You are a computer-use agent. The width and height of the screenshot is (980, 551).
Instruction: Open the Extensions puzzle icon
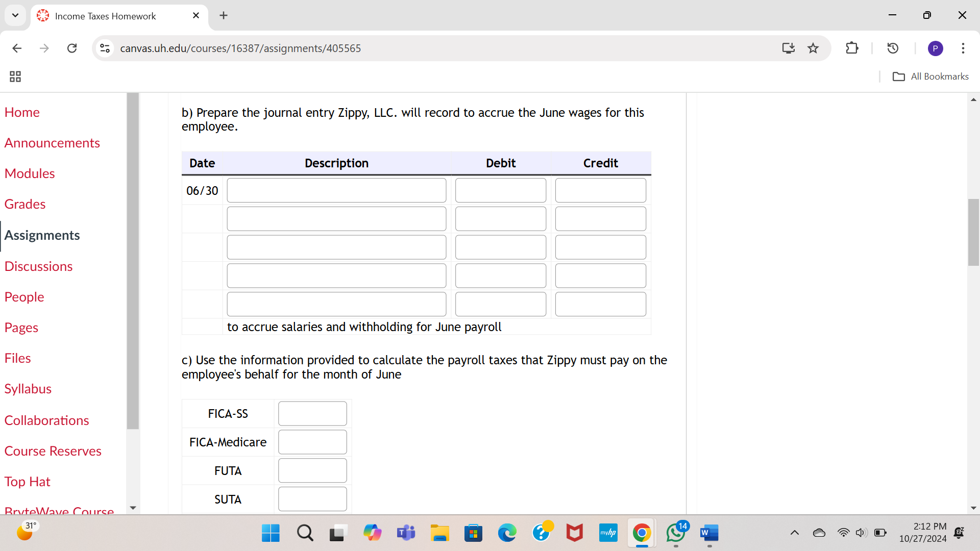pyautogui.click(x=852, y=48)
